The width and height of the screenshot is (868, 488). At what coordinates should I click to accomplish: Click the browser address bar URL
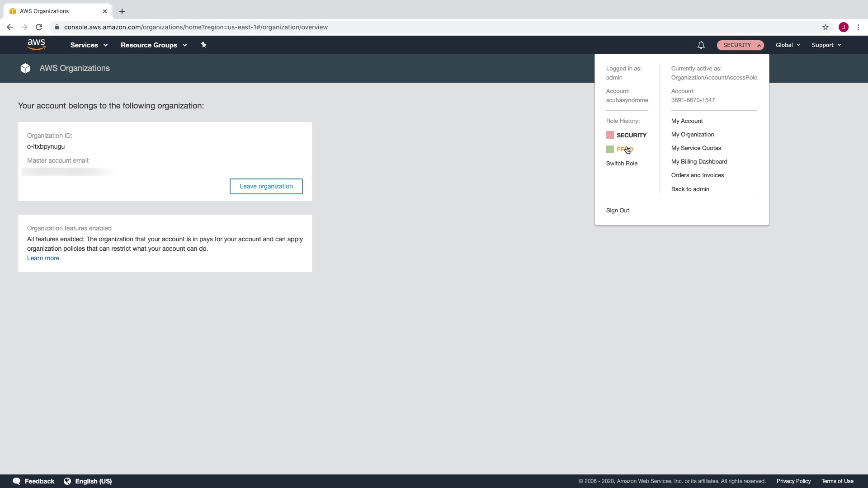[196, 27]
